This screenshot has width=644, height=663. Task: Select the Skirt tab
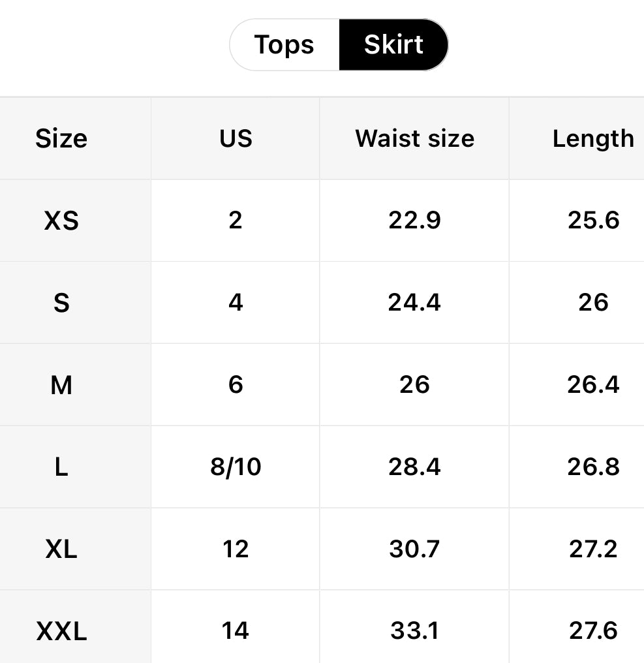[393, 44]
